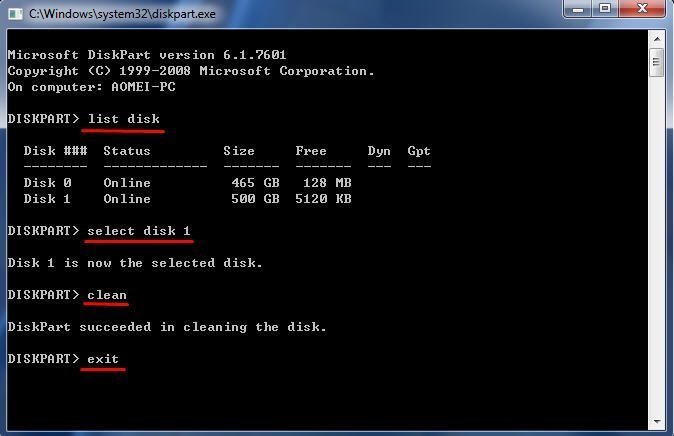674x436 pixels.
Task: Click the scrollbar up arrow
Action: pos(656,40)
